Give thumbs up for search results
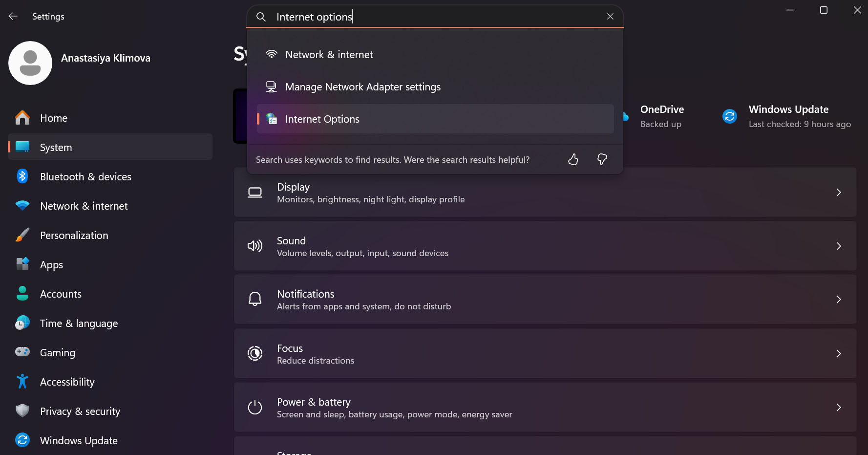Viewport: 868px width, 455px height. [x=573, y=159]
